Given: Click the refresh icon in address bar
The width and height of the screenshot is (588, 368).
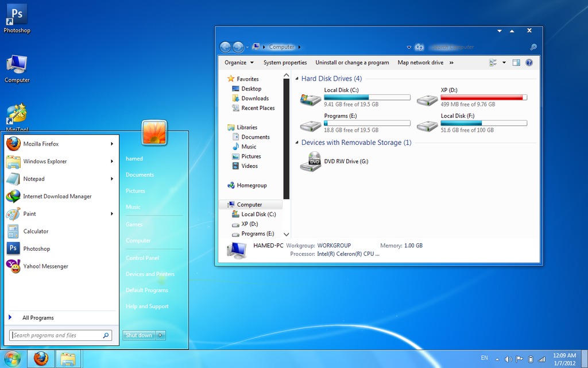Looking at the screenshot, I should click(x=419, y=47).
